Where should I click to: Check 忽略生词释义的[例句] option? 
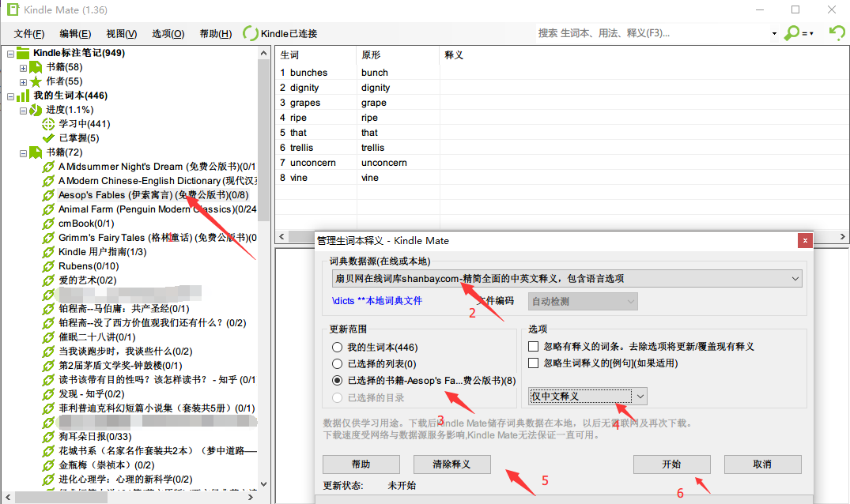pyautogui.click(x=534, y=363)
